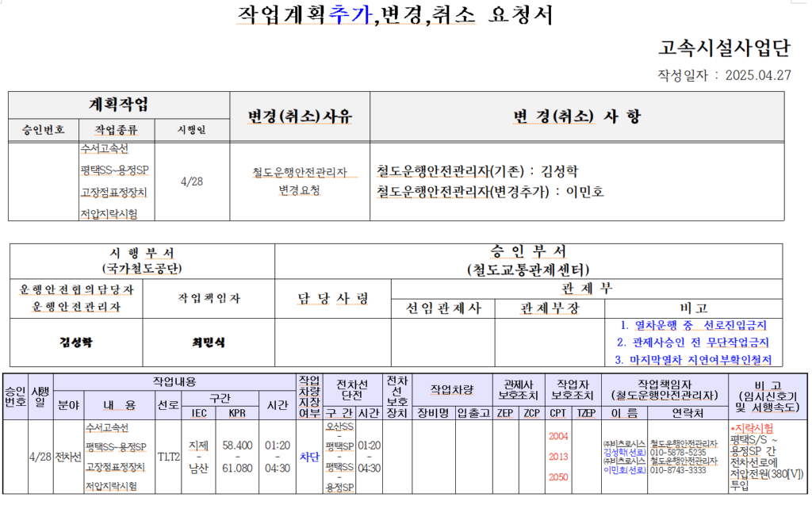Select the KPR value '61.080'
812x505 pixels.
pos(237,469)
